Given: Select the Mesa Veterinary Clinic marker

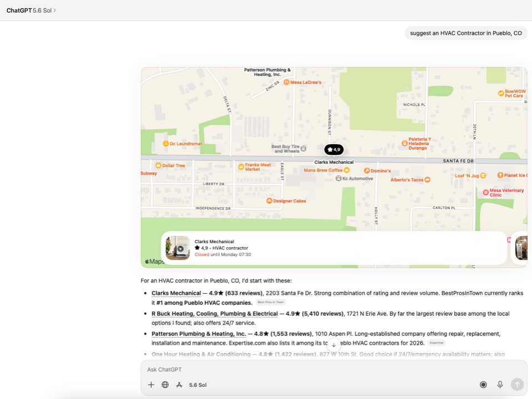Looking at the screenshot, I should pos(486,192).
